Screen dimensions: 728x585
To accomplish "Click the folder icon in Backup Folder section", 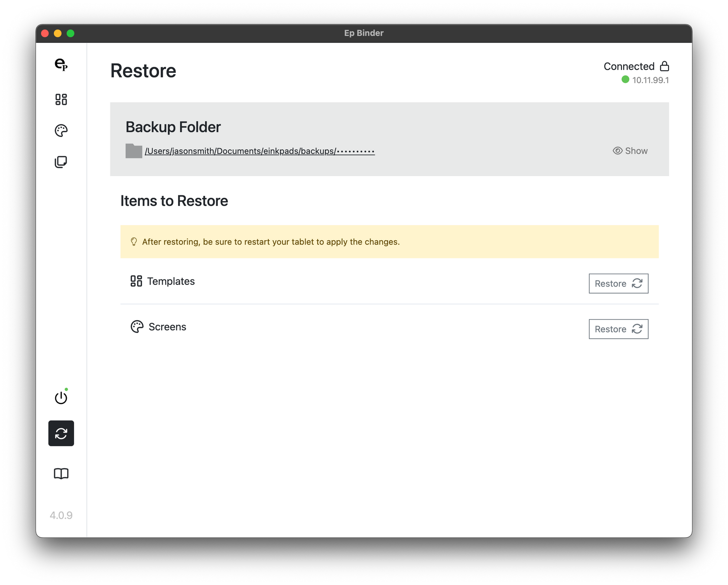I will 133,151.
